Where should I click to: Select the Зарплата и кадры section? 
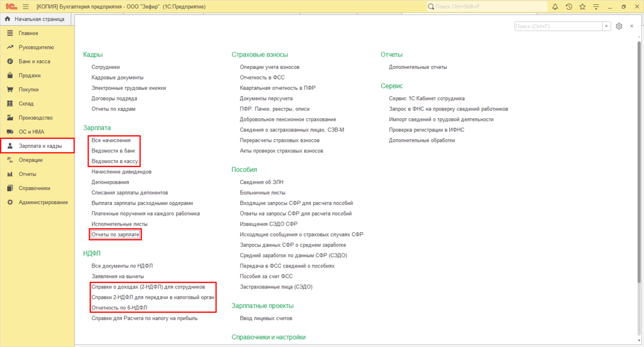point(36,146)
